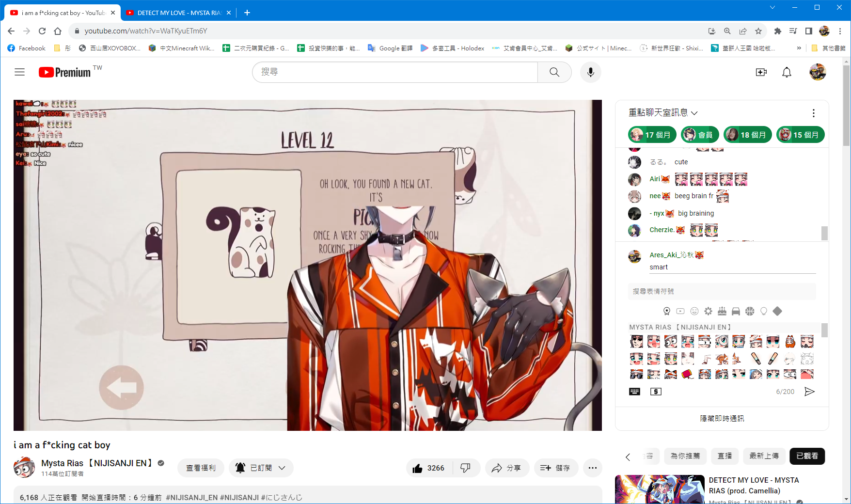This screenshot has width=851, height=504.
Task: Select the flower nature emoji category
Action: click(708, 311)
